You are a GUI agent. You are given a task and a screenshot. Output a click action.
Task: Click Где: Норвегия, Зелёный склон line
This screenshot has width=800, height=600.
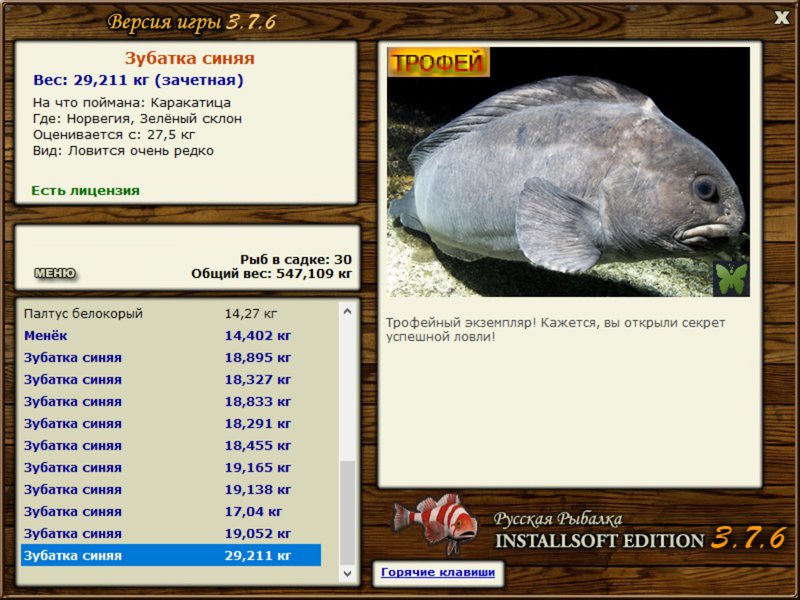(x=137, y=119)
